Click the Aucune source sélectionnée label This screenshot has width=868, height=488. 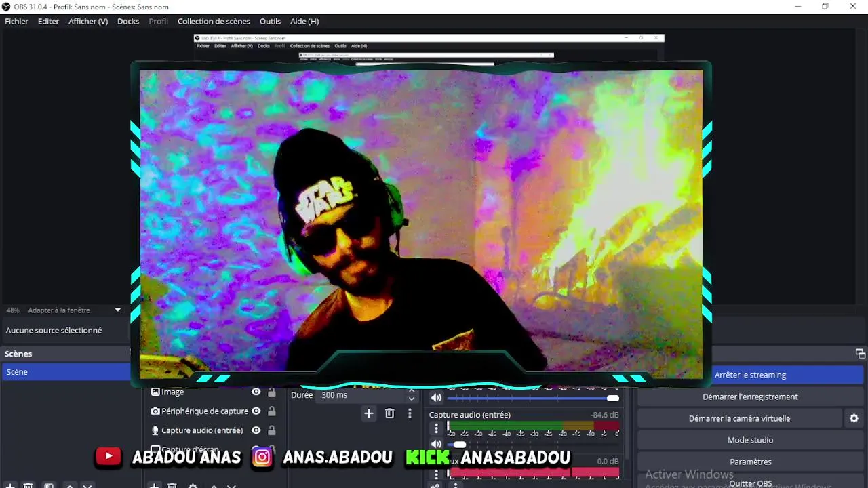tap(54, 331)
